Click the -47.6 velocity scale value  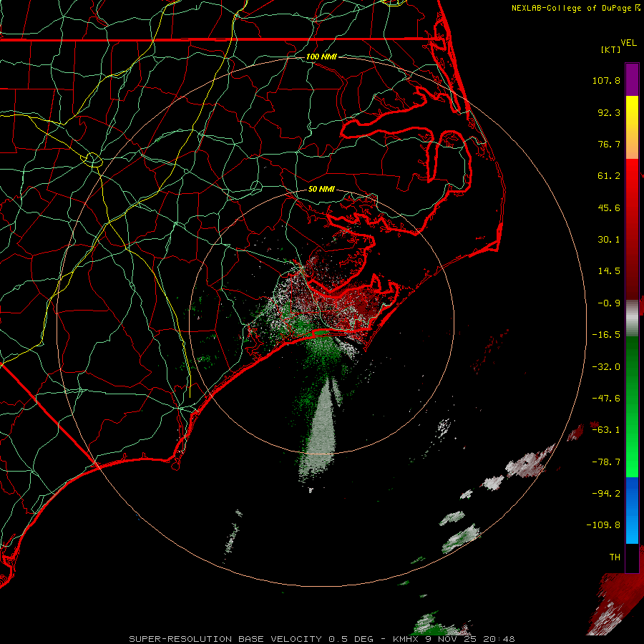pyautogui.click(x=606, y=399)
